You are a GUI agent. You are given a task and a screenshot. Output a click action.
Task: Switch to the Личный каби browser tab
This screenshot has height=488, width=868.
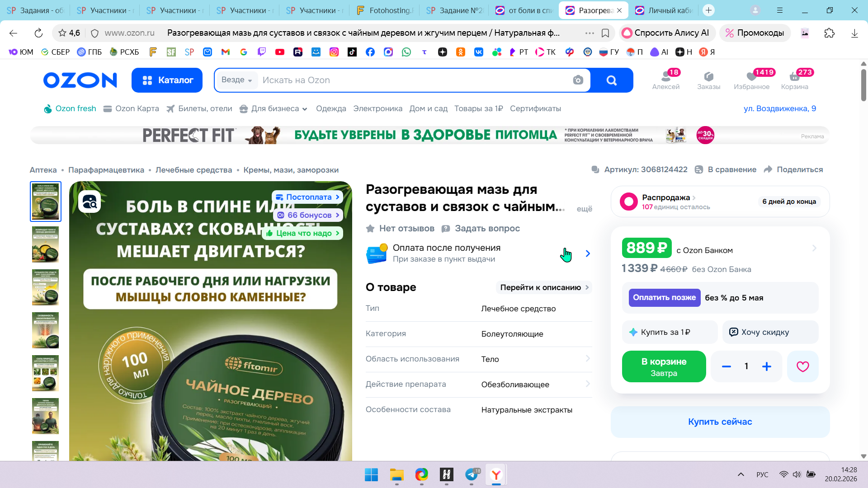[x=664, y=10]
